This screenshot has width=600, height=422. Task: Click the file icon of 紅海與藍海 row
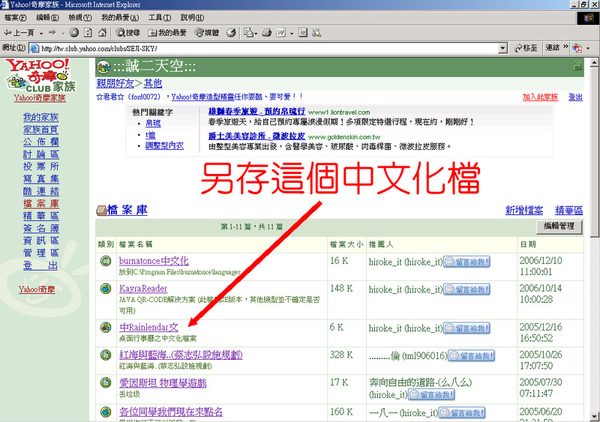coord(106,355)
